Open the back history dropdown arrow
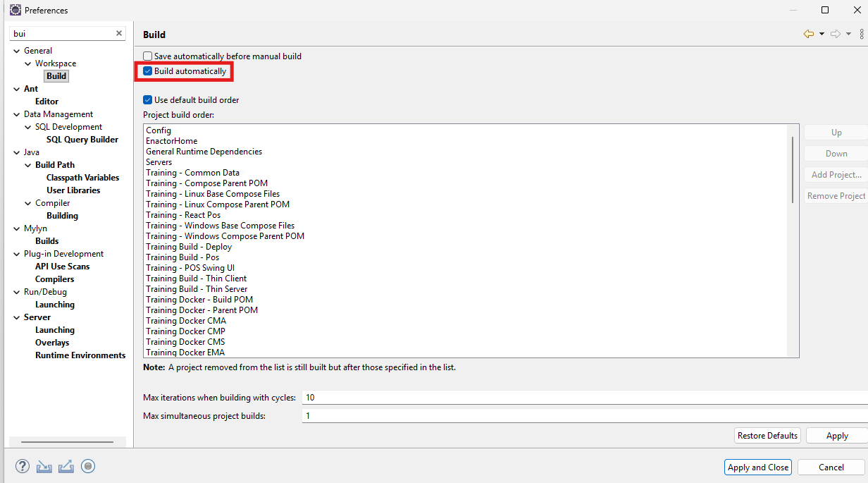Image resolution: width=868 pixels, height=483 pixels. [821, 34]
